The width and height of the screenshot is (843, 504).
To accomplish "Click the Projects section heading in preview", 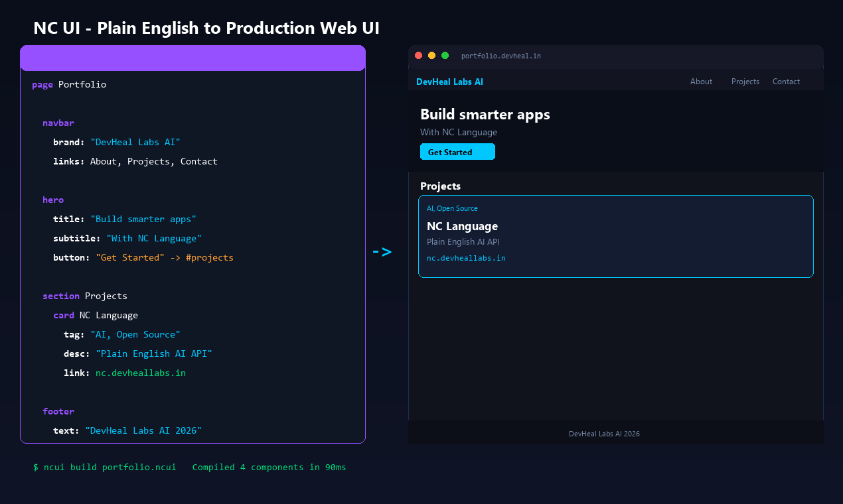I will tap(440, 186).
